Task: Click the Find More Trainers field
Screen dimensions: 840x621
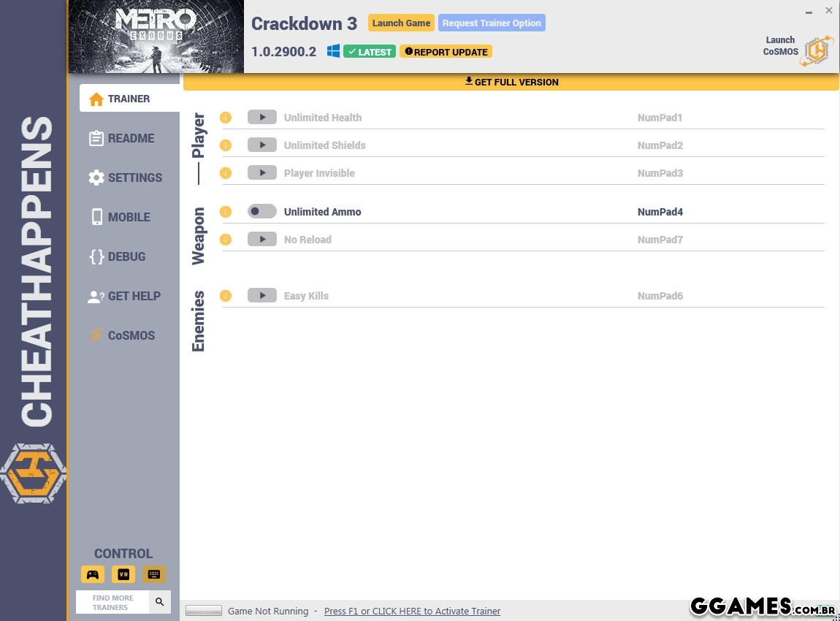Action: coord(113,602)
